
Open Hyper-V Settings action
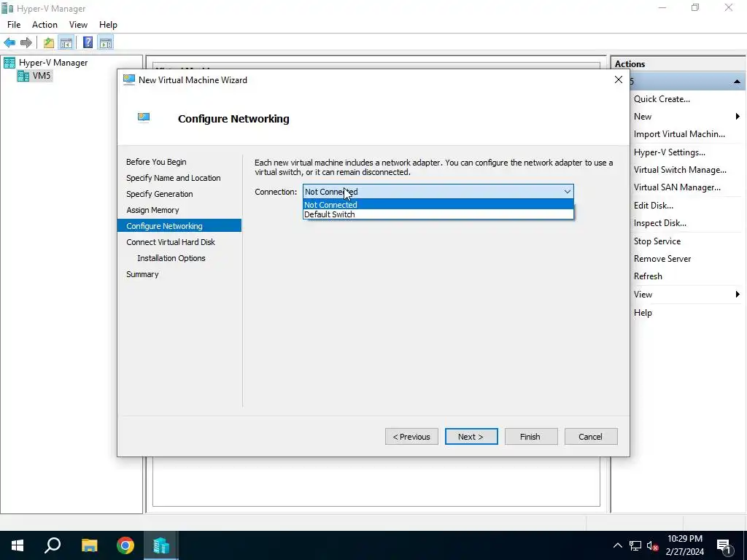click(x=670, y=152)
